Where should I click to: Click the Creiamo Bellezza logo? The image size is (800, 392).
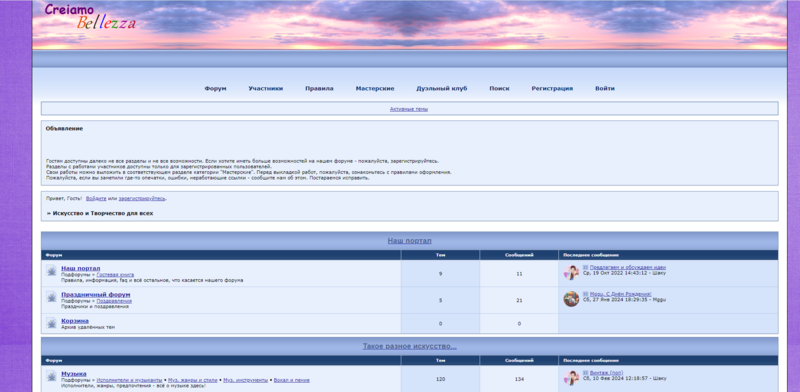coord(90,16)
